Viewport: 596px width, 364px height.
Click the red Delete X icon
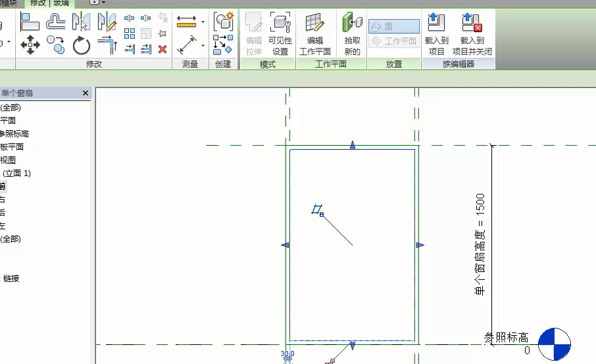pos(162,49)
